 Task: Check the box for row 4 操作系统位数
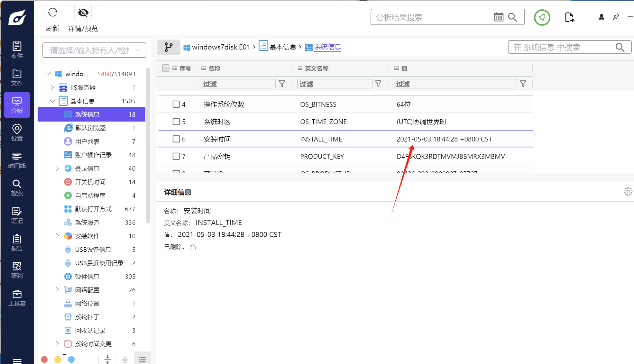point(176,104)
